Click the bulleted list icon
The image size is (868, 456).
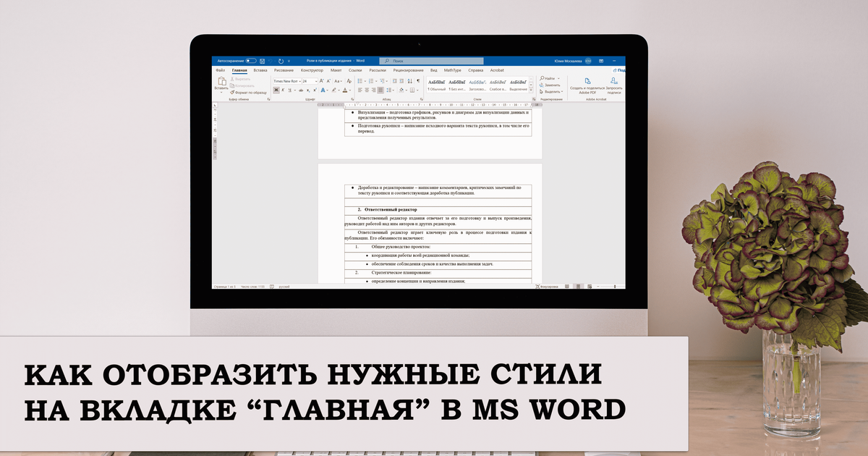click(359, 81)
